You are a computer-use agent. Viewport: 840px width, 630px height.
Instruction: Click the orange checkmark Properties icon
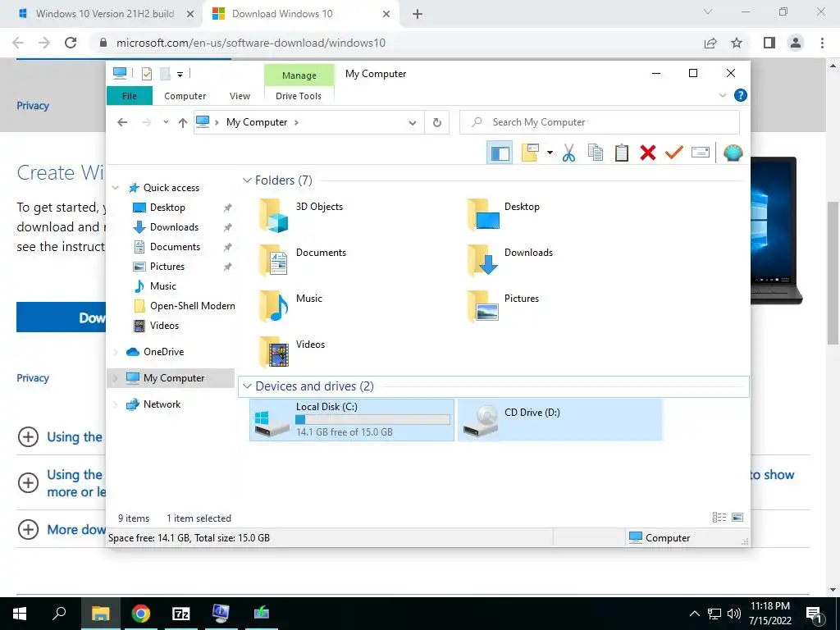click(x=674, y=153)
